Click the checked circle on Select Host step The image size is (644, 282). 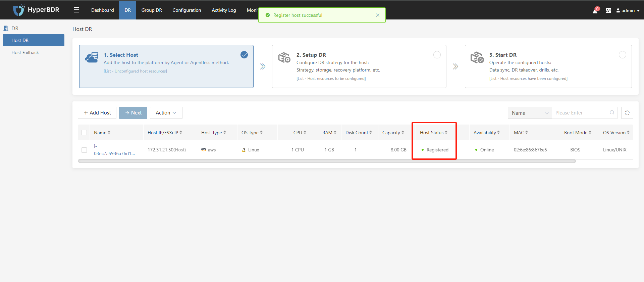(x=244, y=55)
